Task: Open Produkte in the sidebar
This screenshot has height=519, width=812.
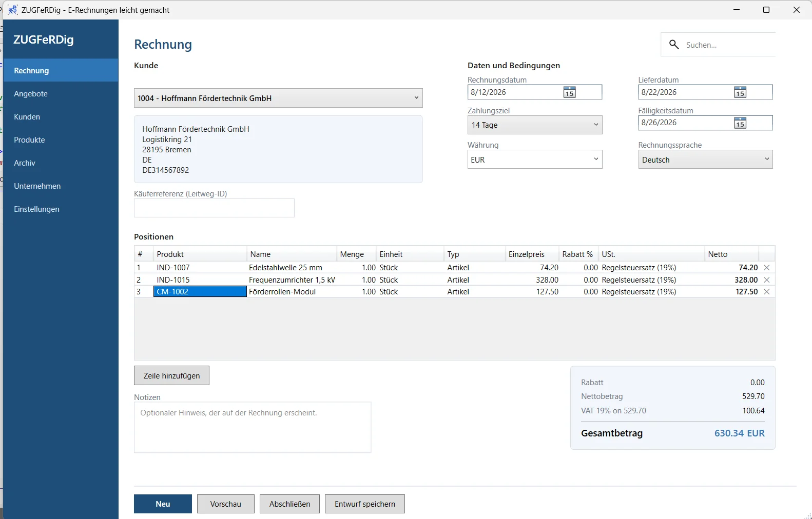Action: 61,140
